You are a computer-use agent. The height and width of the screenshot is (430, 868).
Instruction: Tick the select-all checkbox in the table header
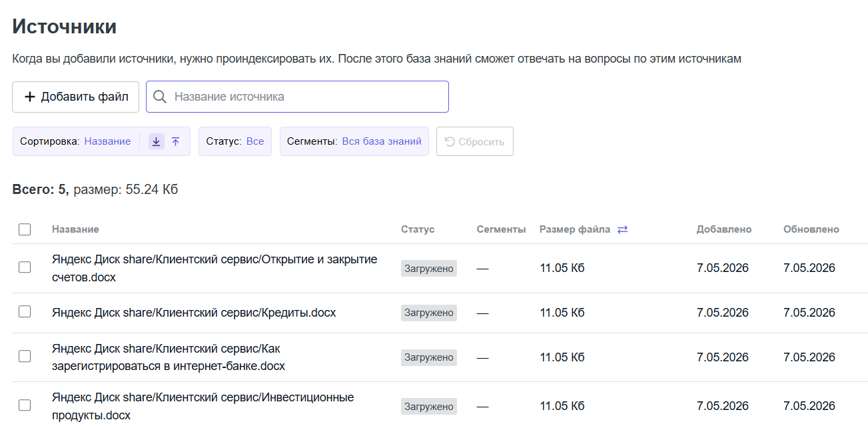[x=25, y=229]
